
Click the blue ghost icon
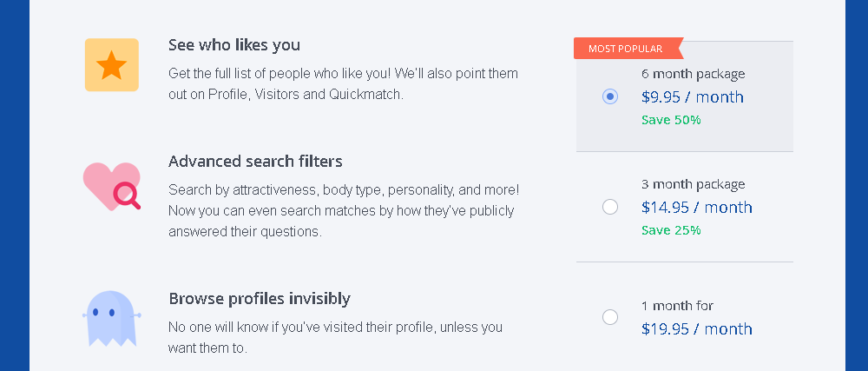[x=112, y=318]
